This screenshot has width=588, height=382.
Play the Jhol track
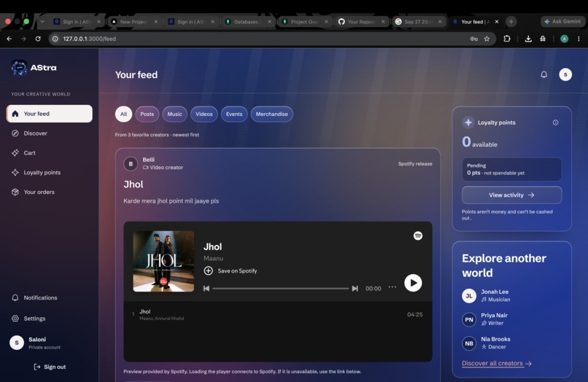click(x=413, y=283)
